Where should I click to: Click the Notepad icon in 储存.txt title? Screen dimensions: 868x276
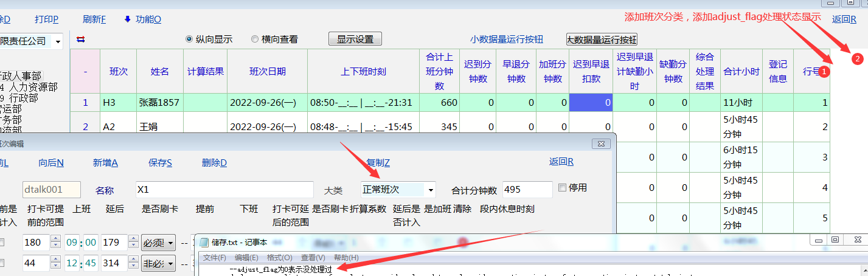(203, 241)
